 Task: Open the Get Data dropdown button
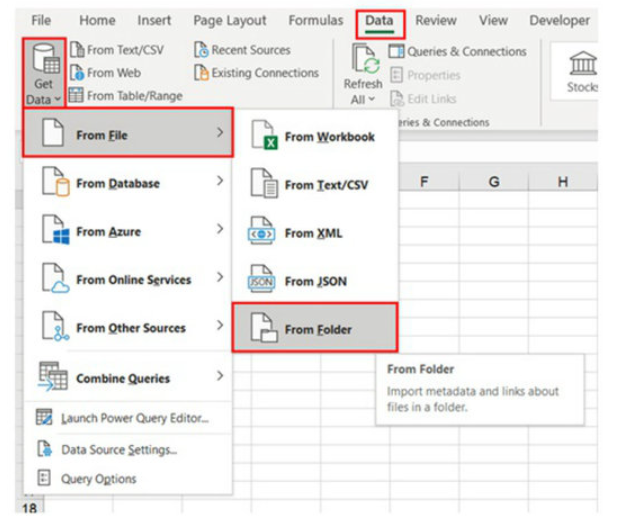point(43,73)
